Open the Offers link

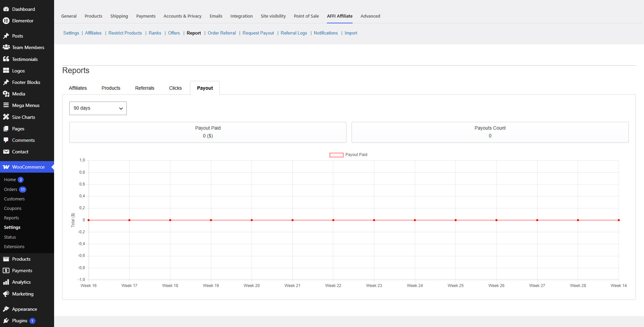(174, 33)
